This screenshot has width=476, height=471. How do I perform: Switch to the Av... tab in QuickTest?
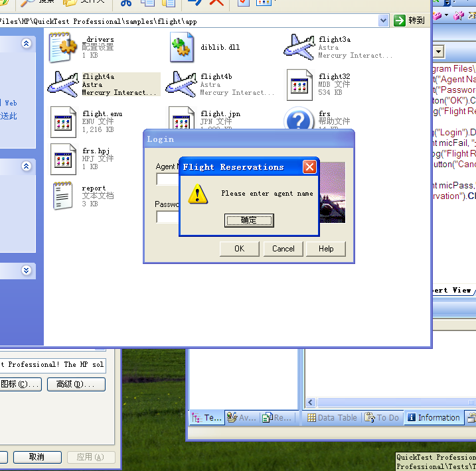[242, 418]
